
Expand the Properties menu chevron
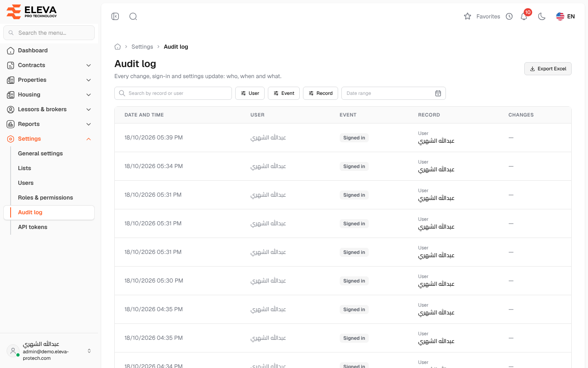click(89, 80)
